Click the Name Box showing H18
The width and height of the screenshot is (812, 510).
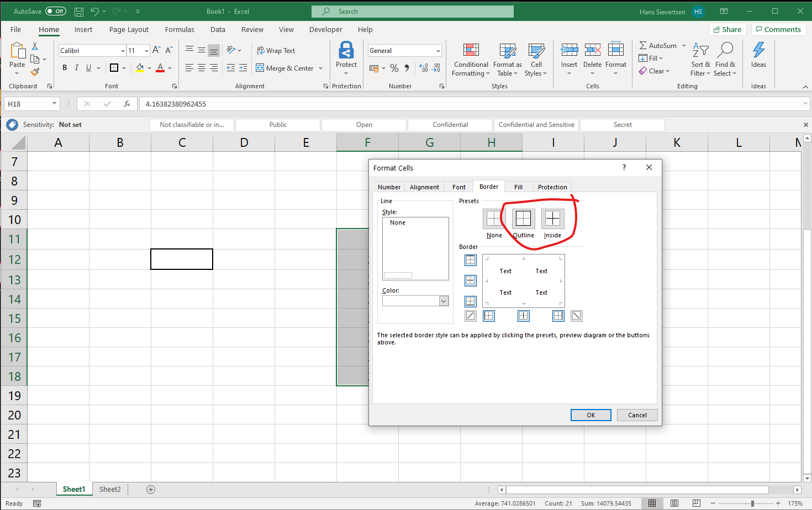pos(28,103)
